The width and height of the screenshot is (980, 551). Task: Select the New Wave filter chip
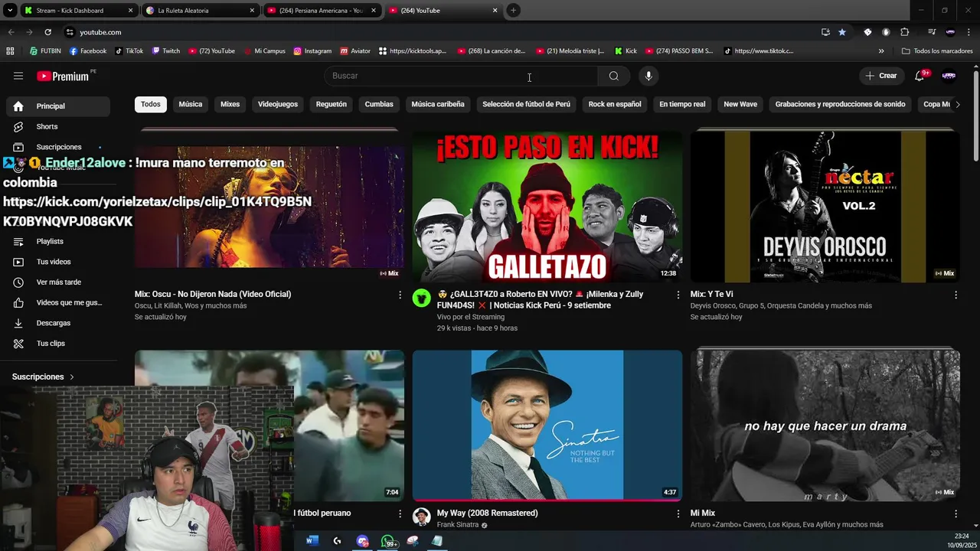click(x=740, y=104)
